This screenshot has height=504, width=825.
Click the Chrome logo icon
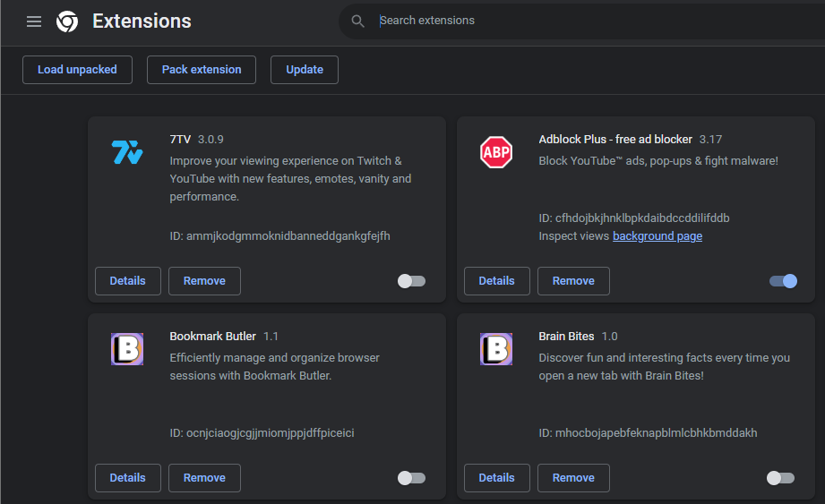67,21
